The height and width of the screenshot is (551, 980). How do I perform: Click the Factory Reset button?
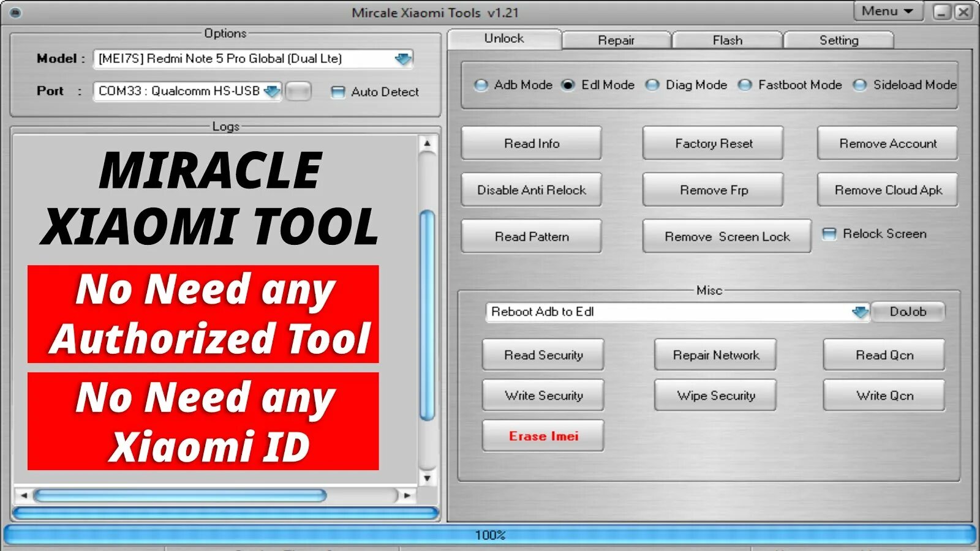coord(713,143)
